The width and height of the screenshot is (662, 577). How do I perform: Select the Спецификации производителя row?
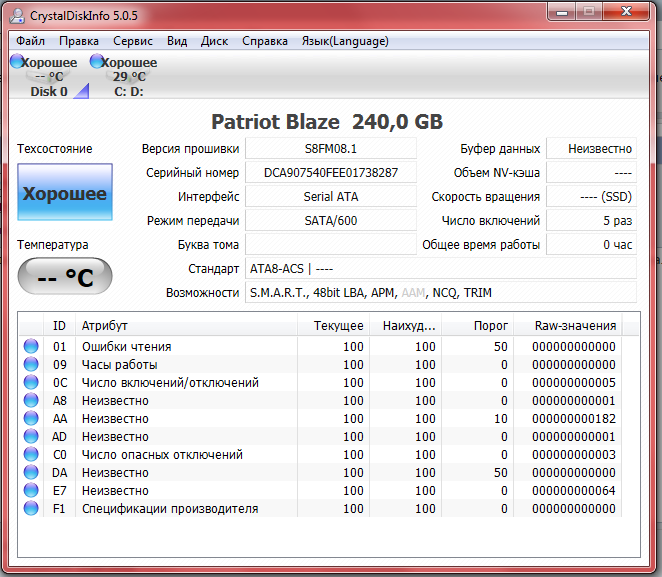320,509
